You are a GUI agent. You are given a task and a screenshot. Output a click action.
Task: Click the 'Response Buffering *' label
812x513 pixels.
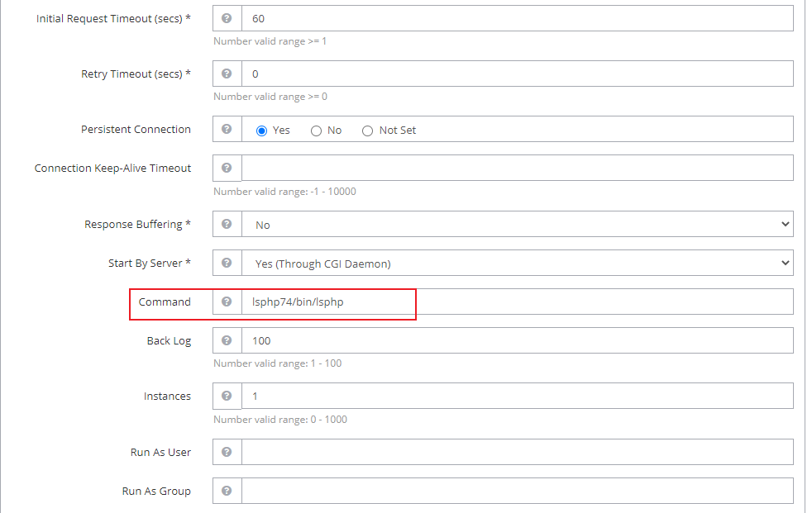click(x=138, y=225)
